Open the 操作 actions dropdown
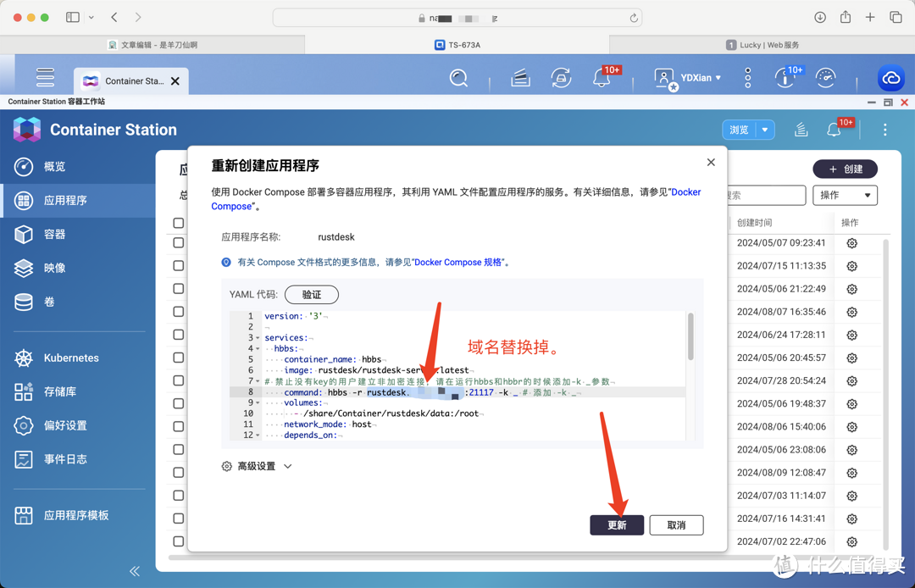 pos(845,195)
